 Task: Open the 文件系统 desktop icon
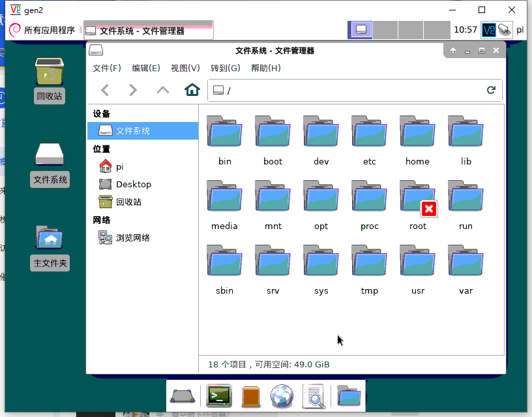pos(50,165)
